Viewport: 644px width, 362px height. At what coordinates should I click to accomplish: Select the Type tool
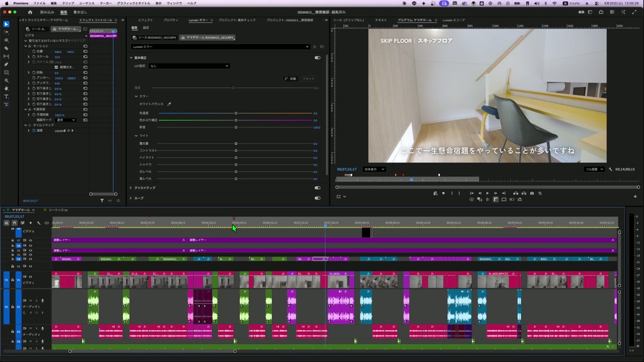[7, 97]
